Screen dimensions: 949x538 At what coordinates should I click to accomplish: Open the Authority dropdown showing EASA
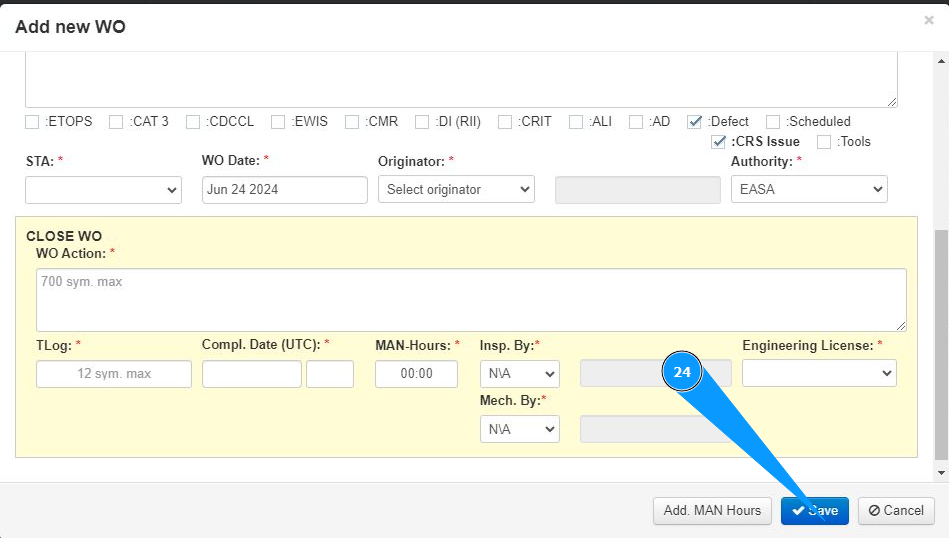click(x=809, y=190)
